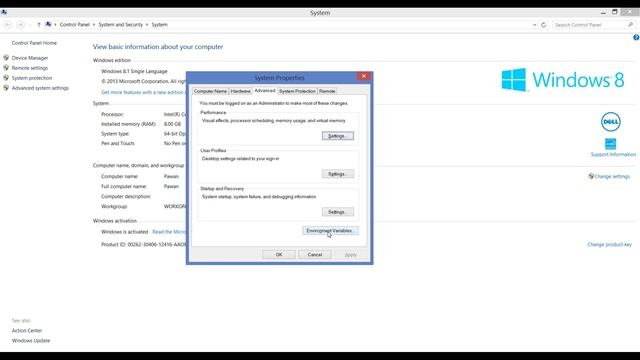Open Support Information link

[x=613, y=154]
